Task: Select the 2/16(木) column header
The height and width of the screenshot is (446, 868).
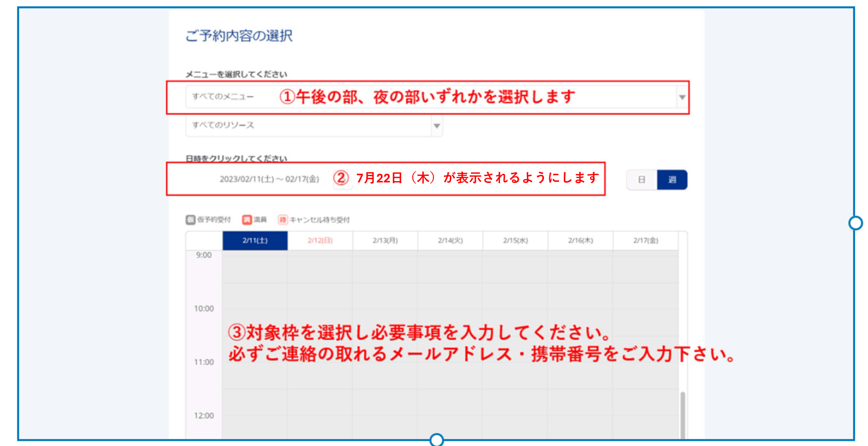Action: [581, 241]
